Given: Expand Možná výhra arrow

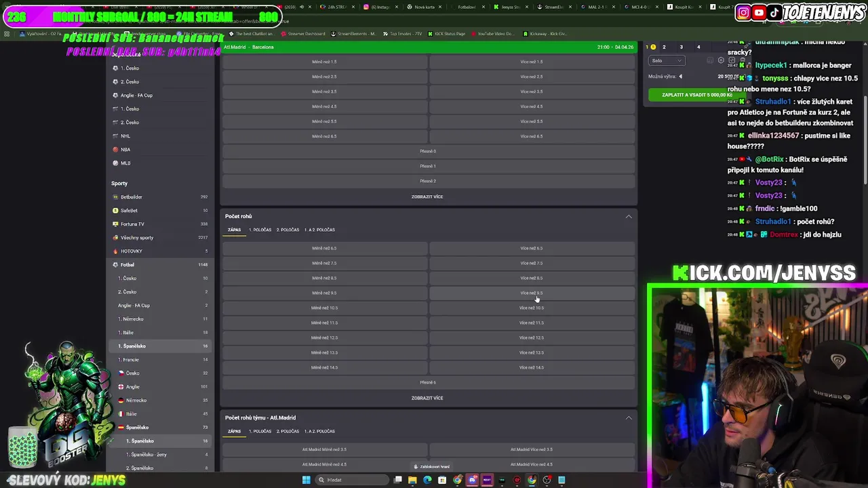Looking at the screenshot, I should (680, 77).
